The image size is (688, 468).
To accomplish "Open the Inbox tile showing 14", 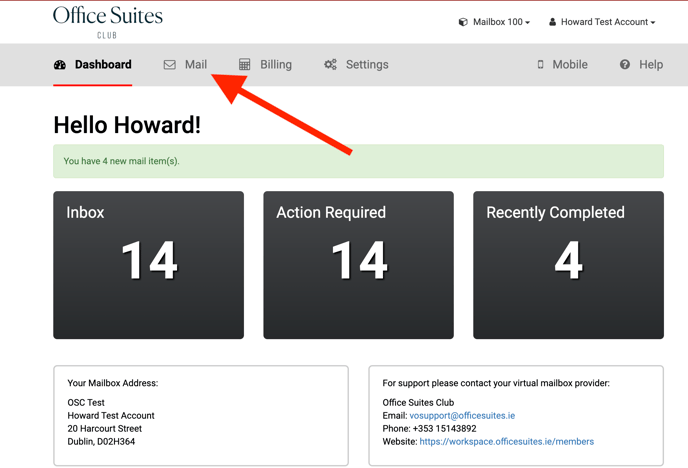I will [x=148, y=265].
